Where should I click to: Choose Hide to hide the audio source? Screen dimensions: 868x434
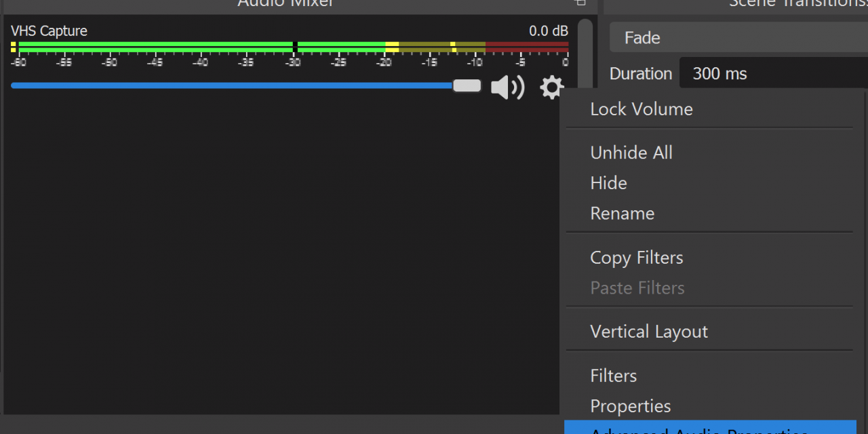coord(608,183)
